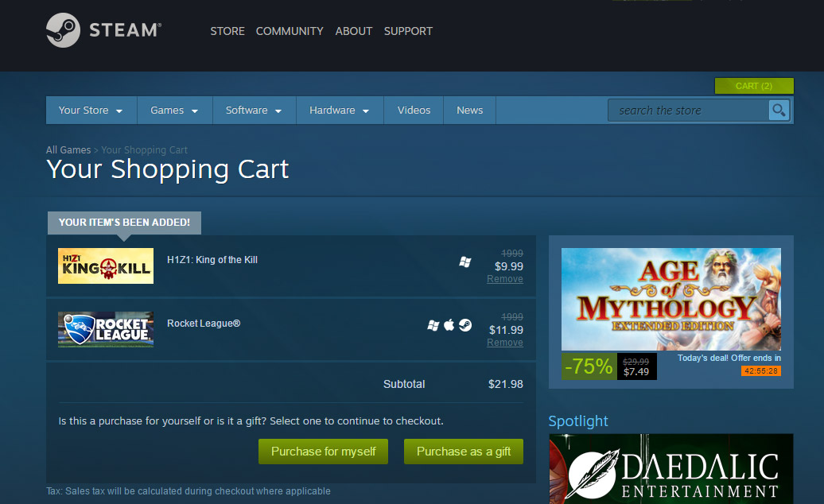The image size is (824, 504).
Task: Click the sales tax notice text
Action: [189, 490]
